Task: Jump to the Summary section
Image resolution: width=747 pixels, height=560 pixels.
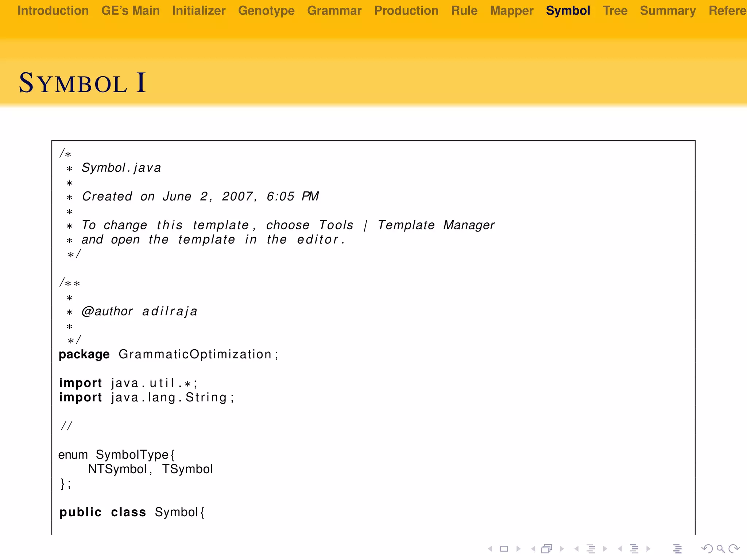Action: [x=668, y=11]
